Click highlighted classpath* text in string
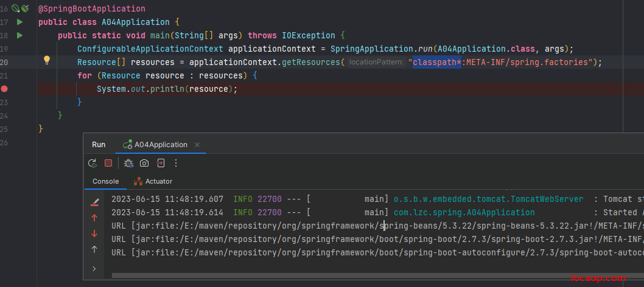Viewport: 644px width, 287px height. click(437, 62)
